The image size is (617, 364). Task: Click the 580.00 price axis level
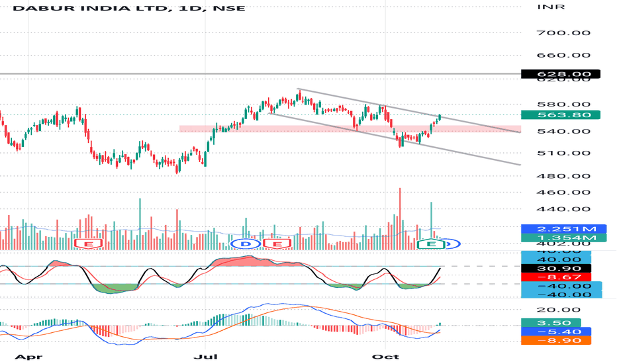pos(564,105)
